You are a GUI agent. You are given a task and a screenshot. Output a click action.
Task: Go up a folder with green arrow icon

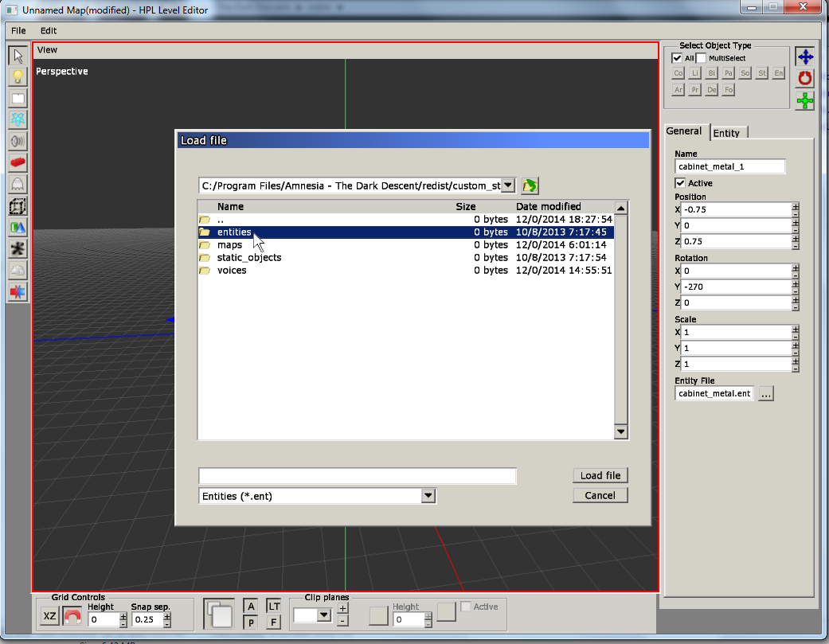(x=530, y=185)
